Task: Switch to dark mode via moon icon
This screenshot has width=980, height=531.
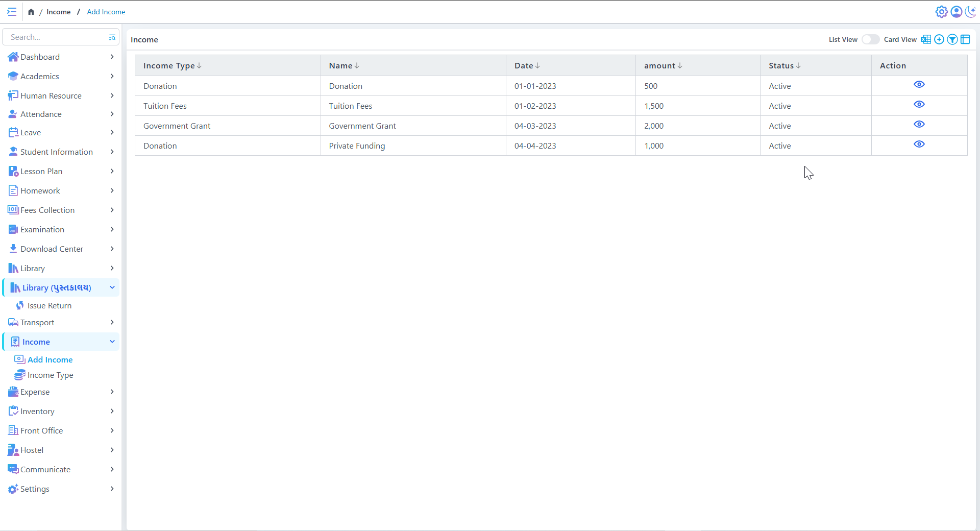Action: (x=970, y=12)
